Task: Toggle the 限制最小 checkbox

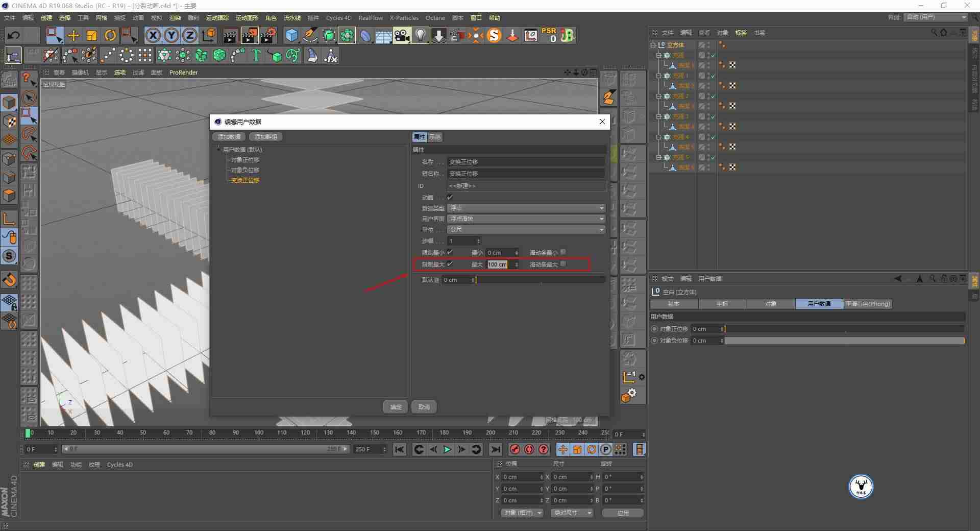Action: pos(450,252)
